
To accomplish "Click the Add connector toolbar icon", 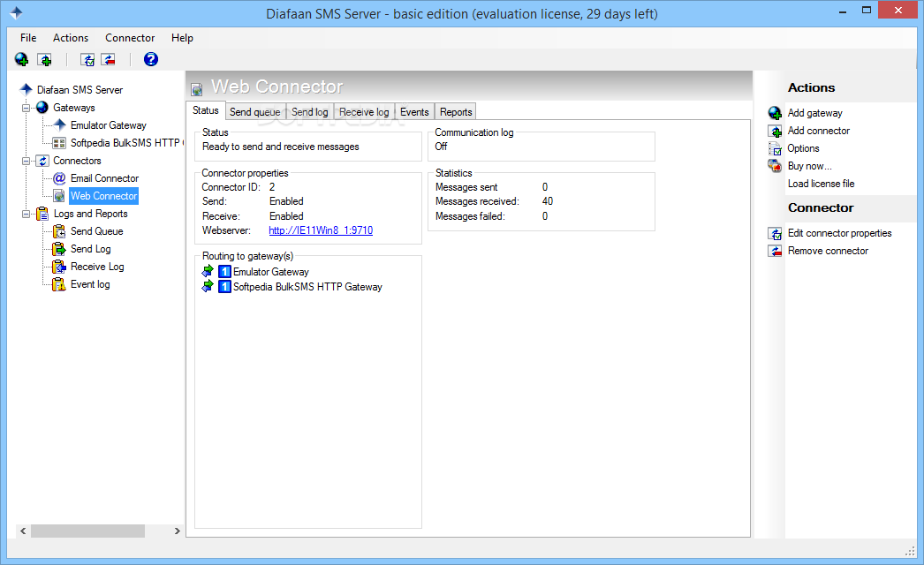I will click(x=44, y=59).
